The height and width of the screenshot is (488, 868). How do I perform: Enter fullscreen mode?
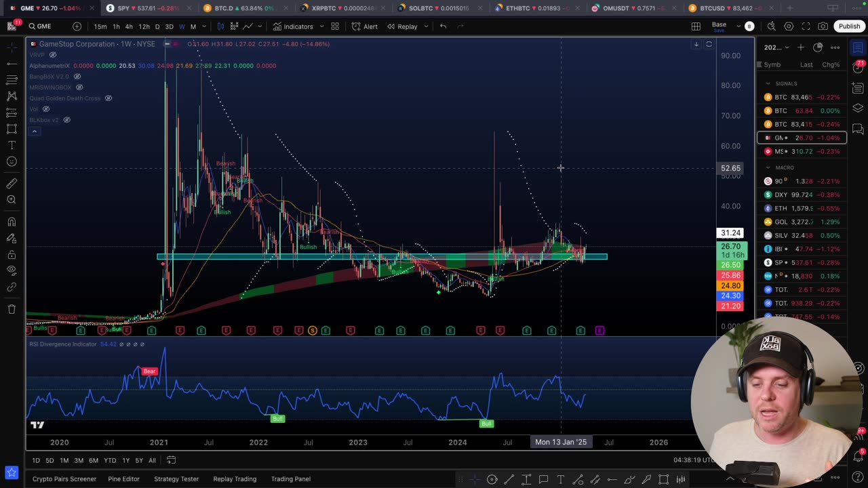pos(806,26)
